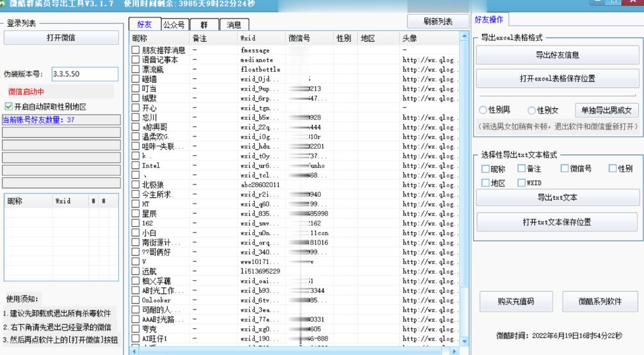Click 单独导出男或女 button
The height and width of the screenshot is (355, 644).
(606, 110)
